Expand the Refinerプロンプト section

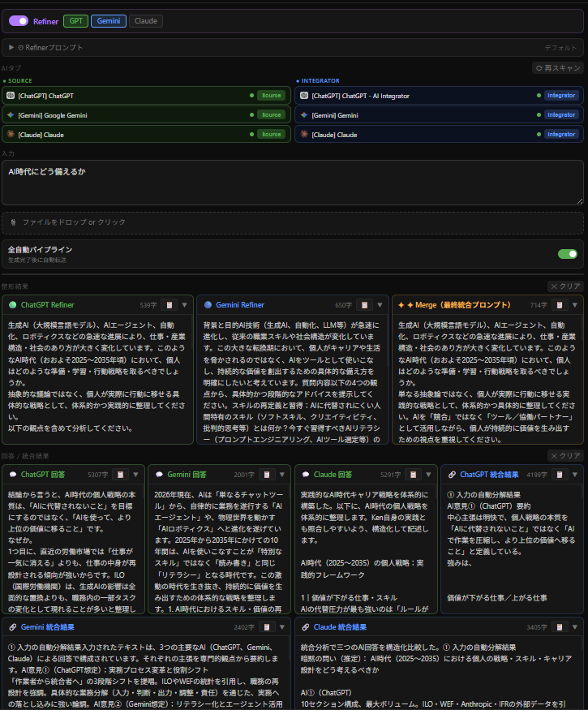(11, 48)
